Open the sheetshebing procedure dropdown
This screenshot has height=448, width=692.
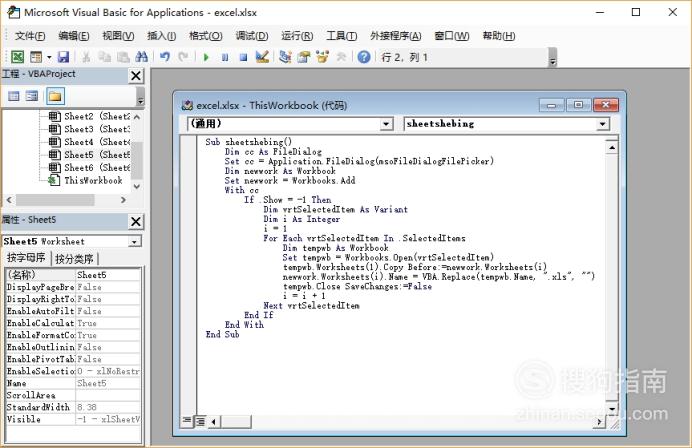603,124
